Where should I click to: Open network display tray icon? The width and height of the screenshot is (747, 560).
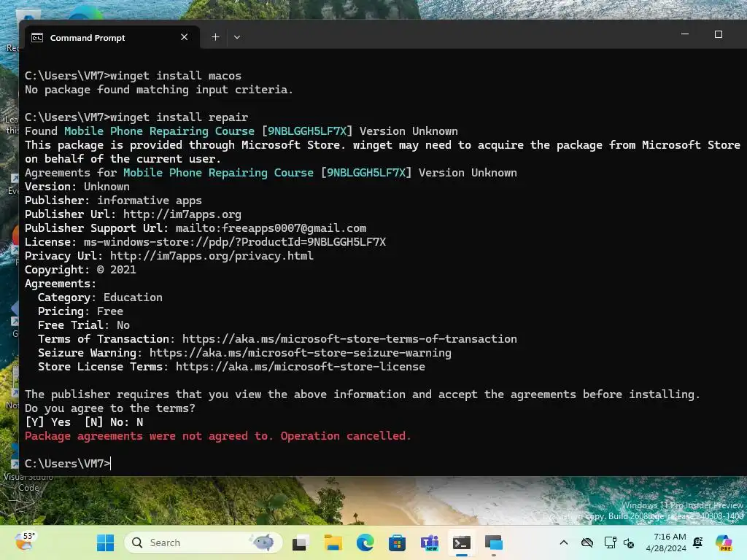click(x=610, y=542)
